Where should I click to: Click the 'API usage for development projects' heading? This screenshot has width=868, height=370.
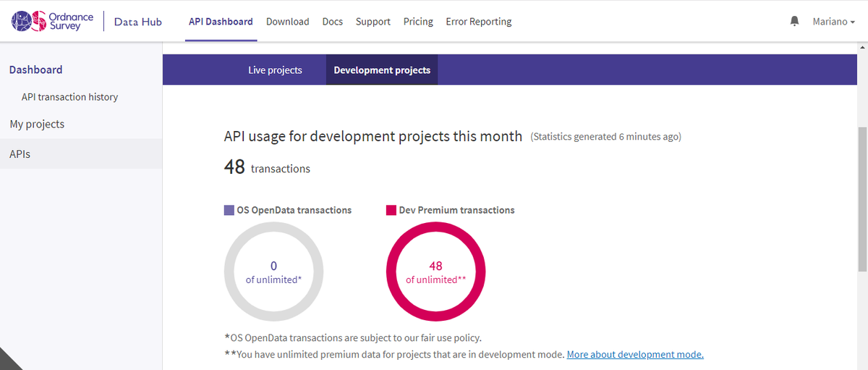pos(373,136)
